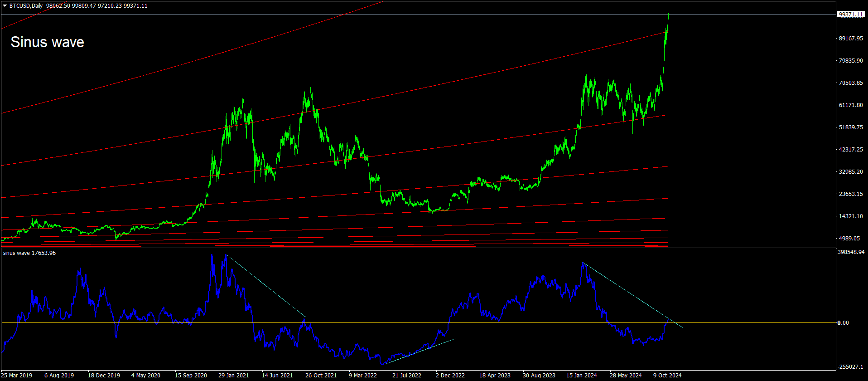This screenshot has height=381, width=868.
Task: Click the 18 Apr 2023 date label
Action: 495,376
